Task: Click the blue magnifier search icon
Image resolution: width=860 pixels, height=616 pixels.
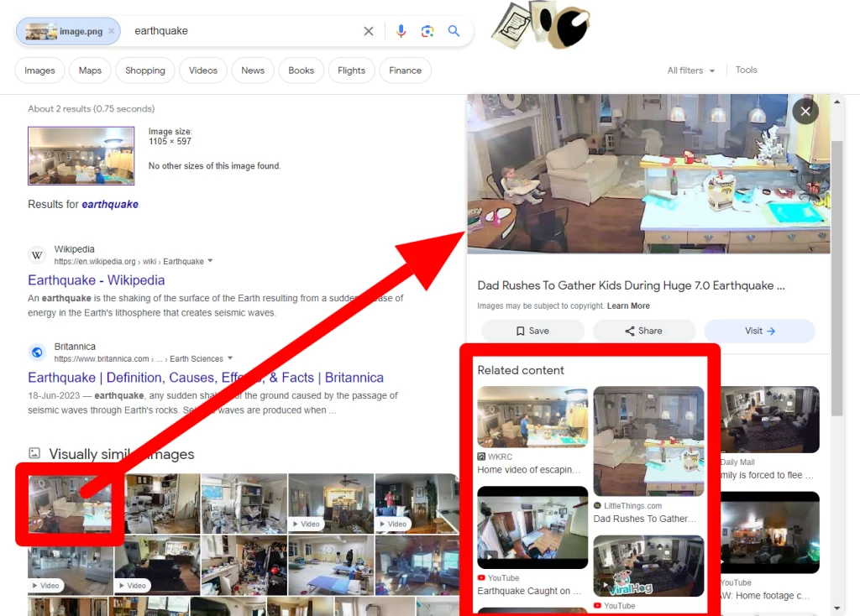Action: 454,31
